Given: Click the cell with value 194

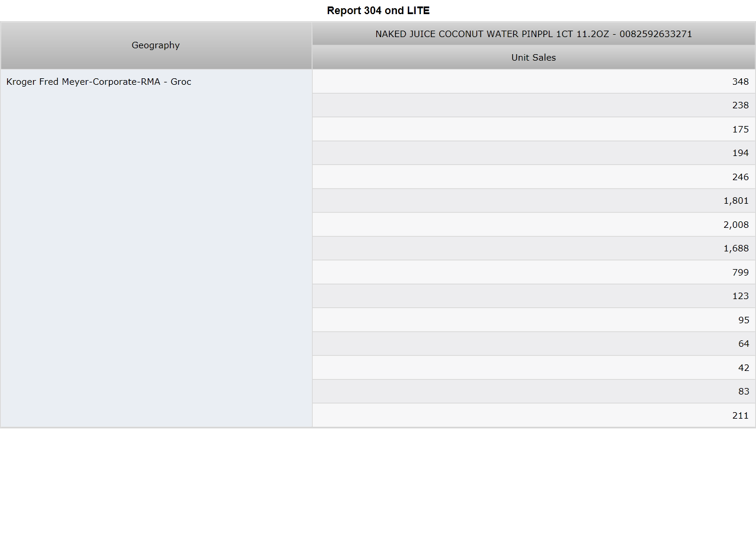Looking at the screenshot, I should pos(533,153).
